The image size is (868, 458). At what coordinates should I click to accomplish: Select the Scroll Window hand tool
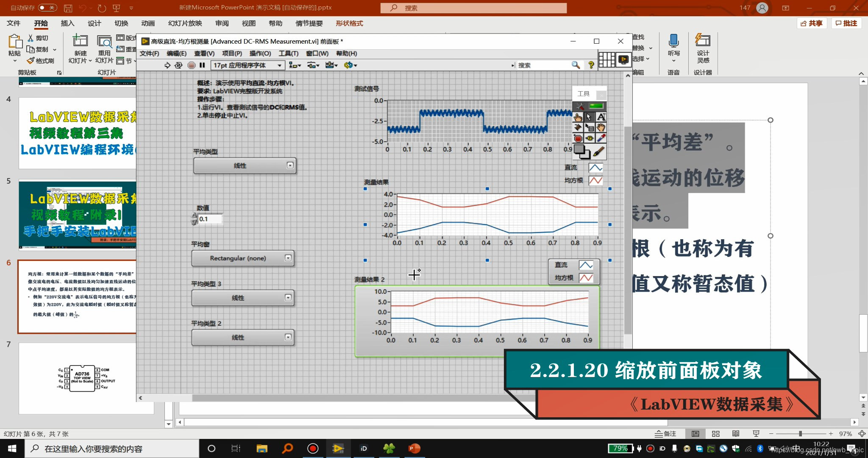[601, 127]
